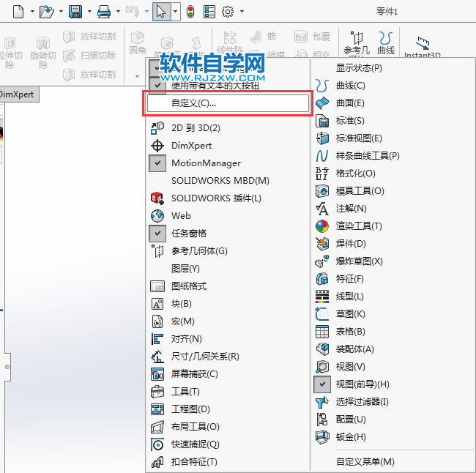This screenshot has width=476, height=473.
Task: Open the Open file dropdown arrow
Action: (61, 12)
